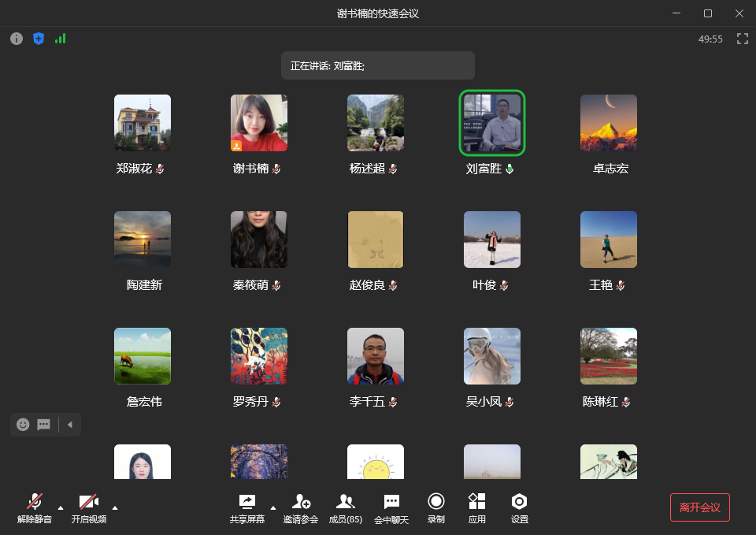The width and height of the screenshot is (756, 535).
Task: Click the muted mic icon next to 叶俊
Action: (x=504, y=285)
